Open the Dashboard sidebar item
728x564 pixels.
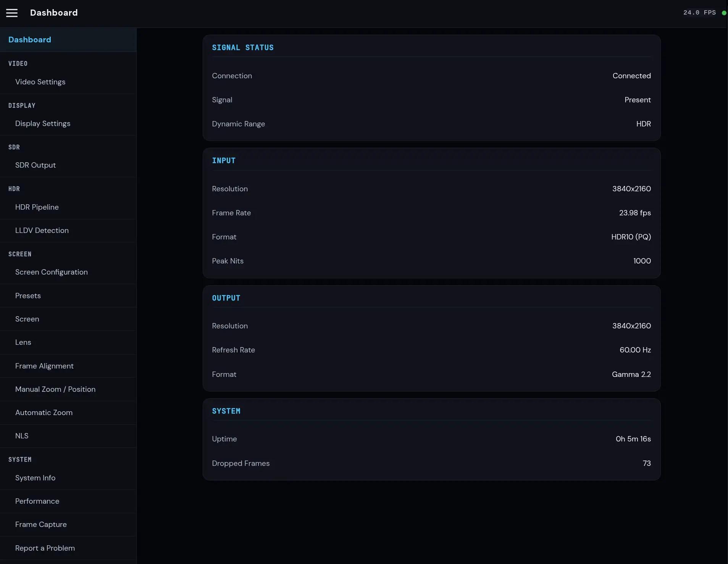click(68, 40)
